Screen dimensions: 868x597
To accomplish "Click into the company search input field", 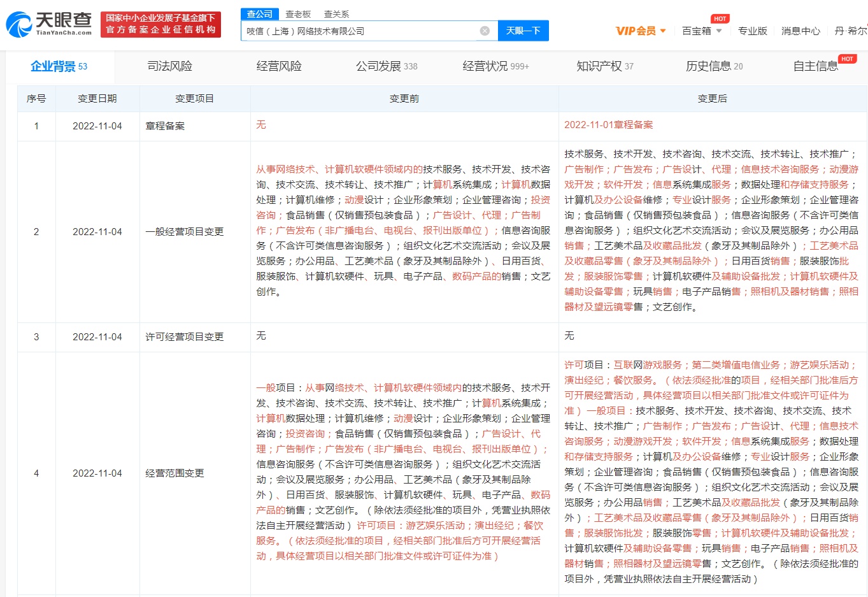I will click(360, 31).
